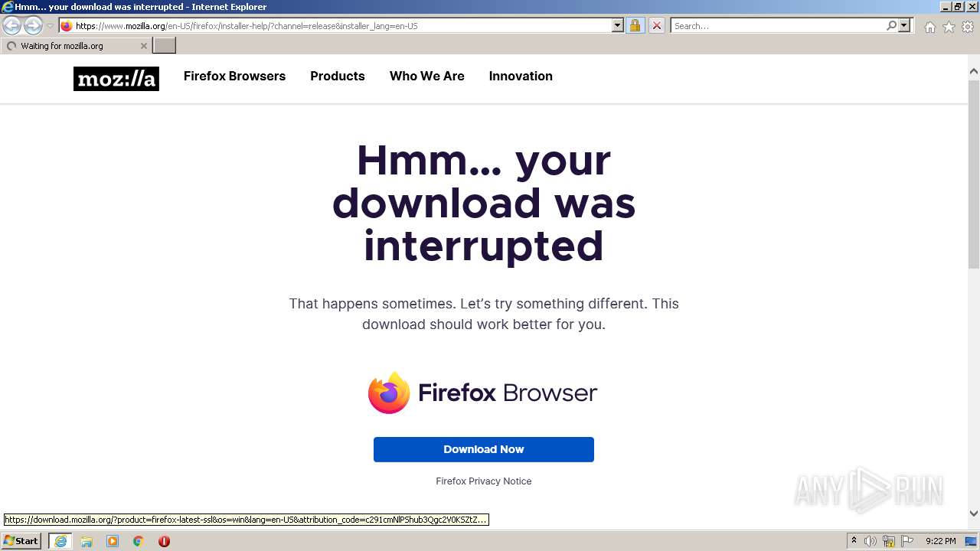This screenshot has width=980, height=551.
Task: Open search provider dropdown arrow
Action: (x=904, y=26)
